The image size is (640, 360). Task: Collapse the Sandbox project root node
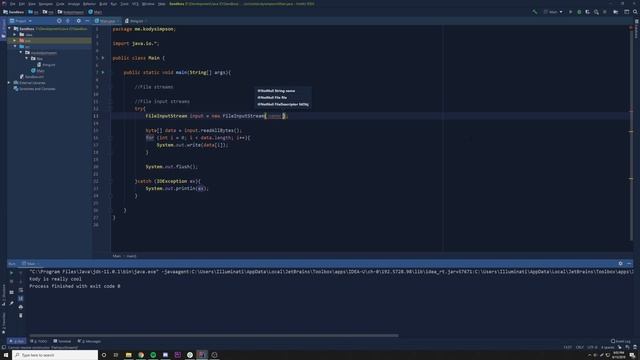click(10, 29)
